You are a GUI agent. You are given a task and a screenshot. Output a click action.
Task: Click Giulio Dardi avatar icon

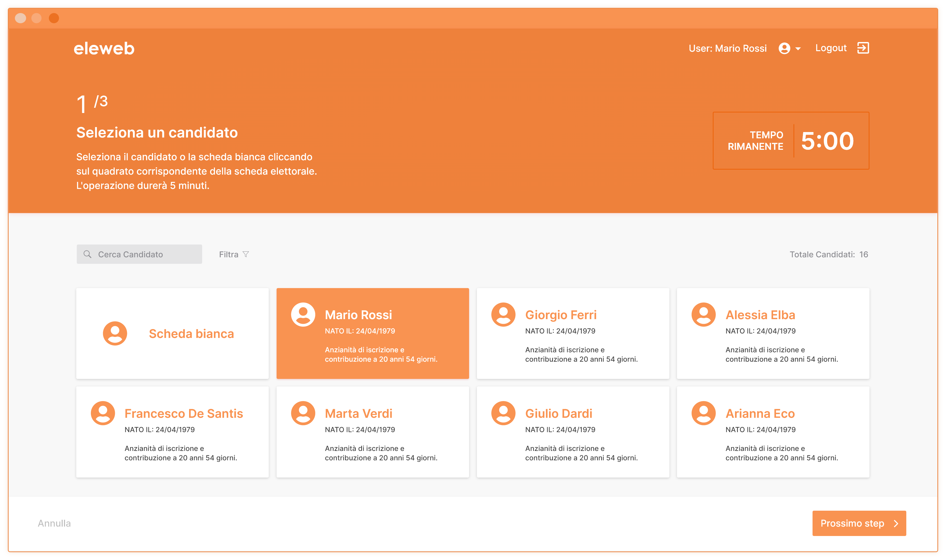click(503, 413)
